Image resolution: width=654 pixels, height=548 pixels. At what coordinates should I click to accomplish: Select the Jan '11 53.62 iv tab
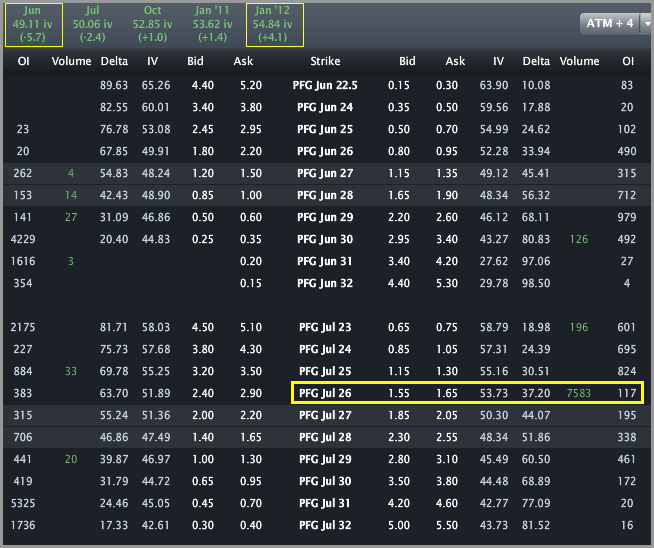212,25
